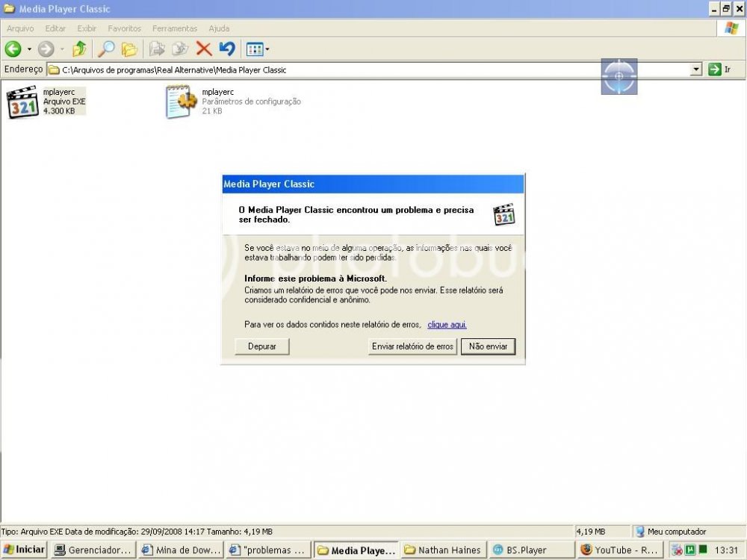
Task: Click the blue Undo arrow icon
Action: point(227,49)
